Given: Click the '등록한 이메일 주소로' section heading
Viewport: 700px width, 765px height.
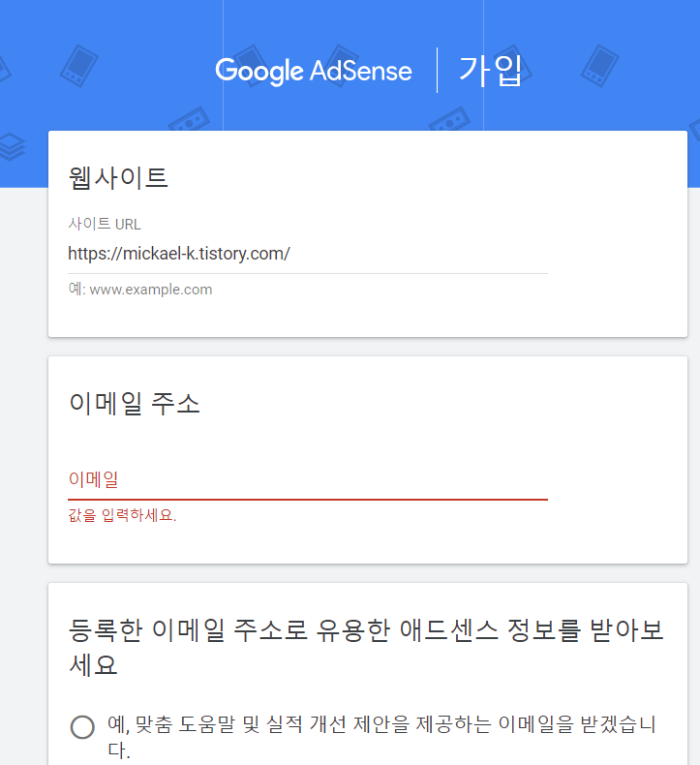Looking at the screenshot, I should coord(366,647).
